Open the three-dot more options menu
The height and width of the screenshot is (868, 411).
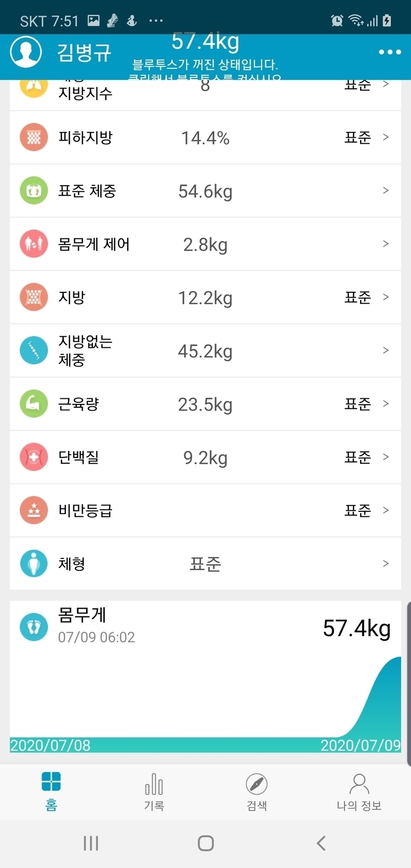click(x=390, y=52)
